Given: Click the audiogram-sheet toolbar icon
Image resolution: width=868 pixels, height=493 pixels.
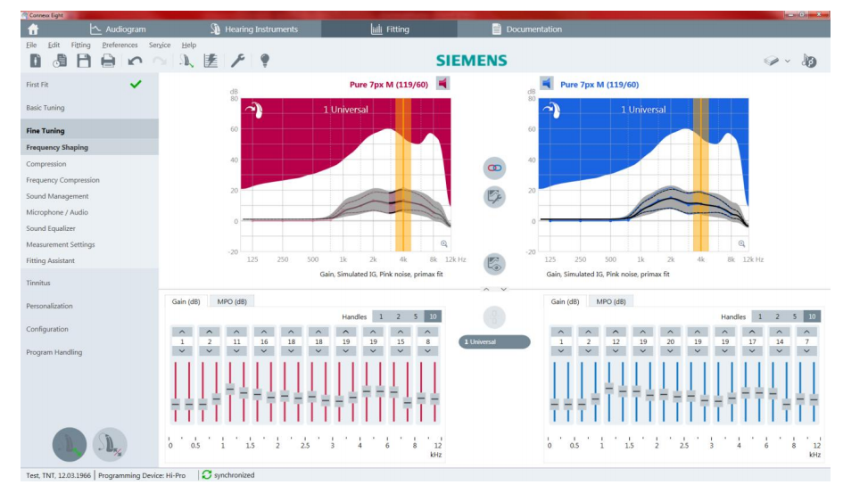Looking at the screenshot, I should (211, 61).
